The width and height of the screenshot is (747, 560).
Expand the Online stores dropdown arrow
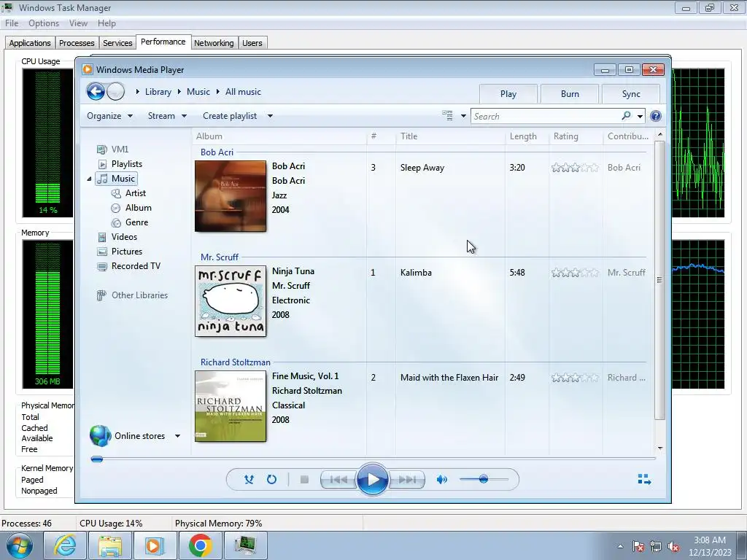pos(177,436)
